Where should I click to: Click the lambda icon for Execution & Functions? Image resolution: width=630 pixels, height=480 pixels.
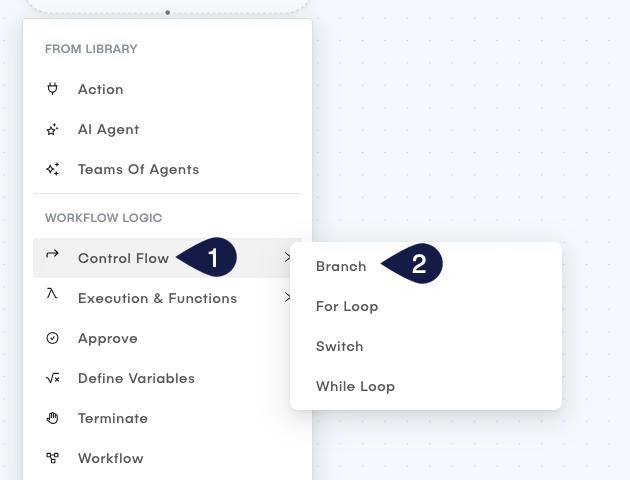coord(53,297)
